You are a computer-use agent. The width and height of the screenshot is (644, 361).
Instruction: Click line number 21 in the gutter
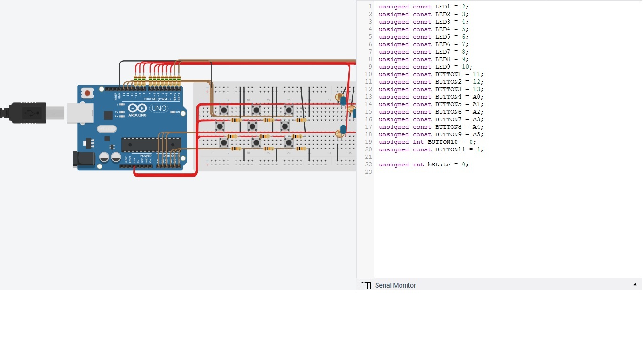pos(369,157)
